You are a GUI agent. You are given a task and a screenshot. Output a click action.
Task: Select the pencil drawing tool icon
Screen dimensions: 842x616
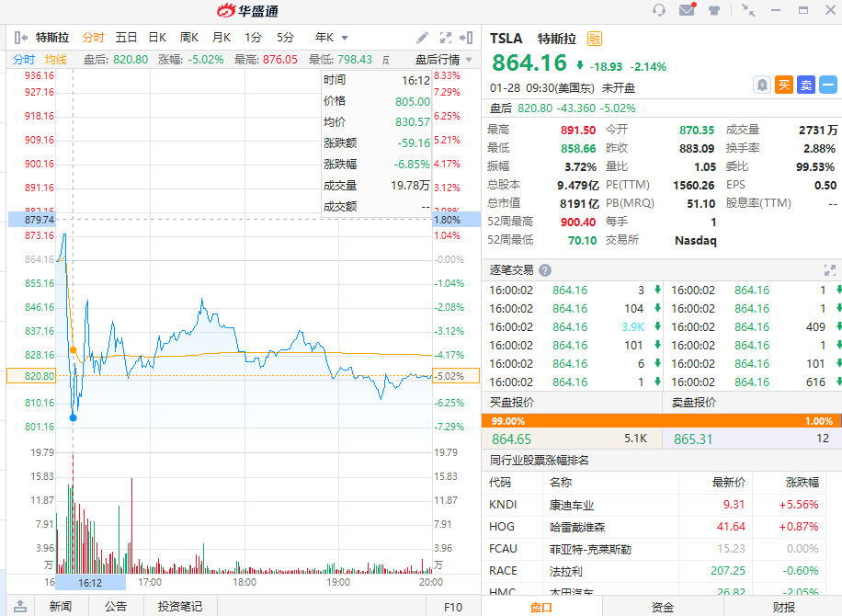pos(423,38)
